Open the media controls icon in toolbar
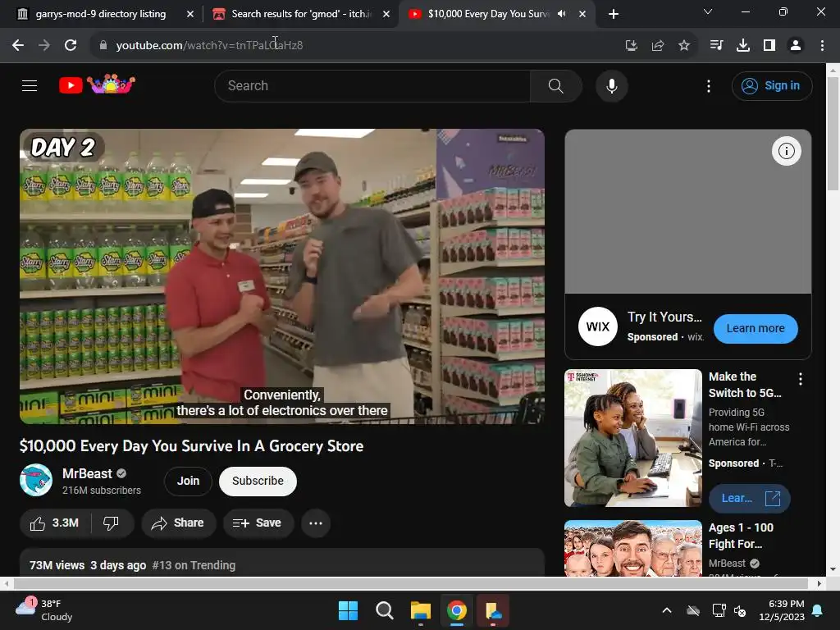 click(x=716, y=46)
